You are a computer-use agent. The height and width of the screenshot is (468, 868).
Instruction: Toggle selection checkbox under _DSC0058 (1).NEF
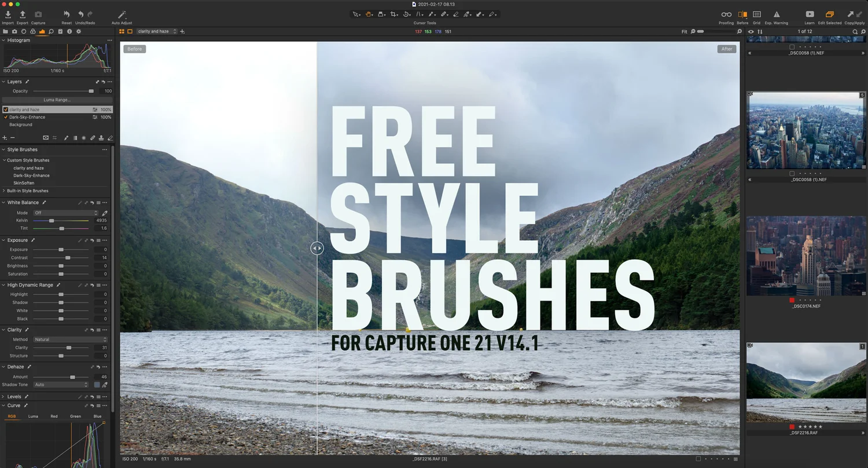tap(792, 173)
